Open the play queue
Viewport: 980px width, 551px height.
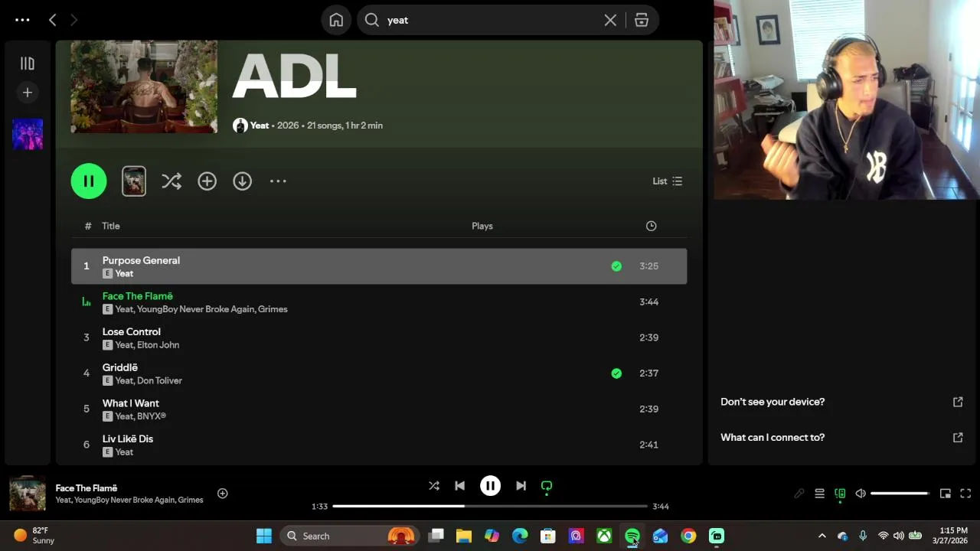pyautogui.click(x=819, y=494)
